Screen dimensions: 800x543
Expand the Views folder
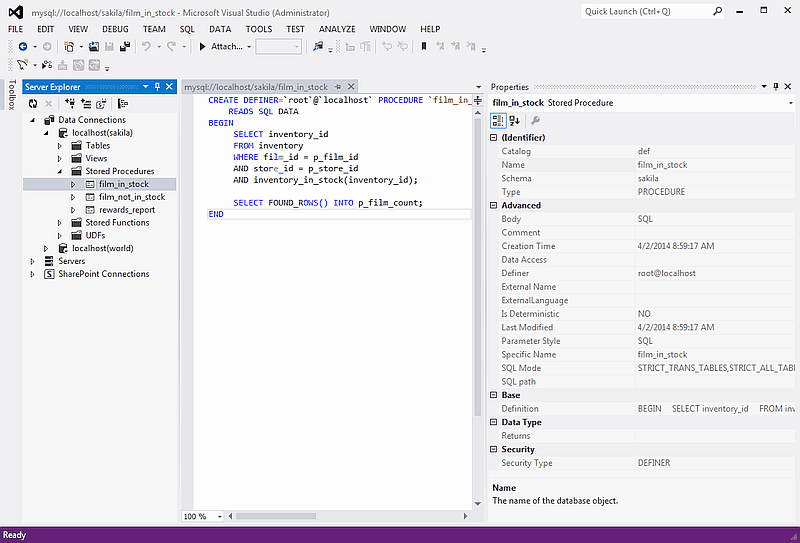[60, 159]
